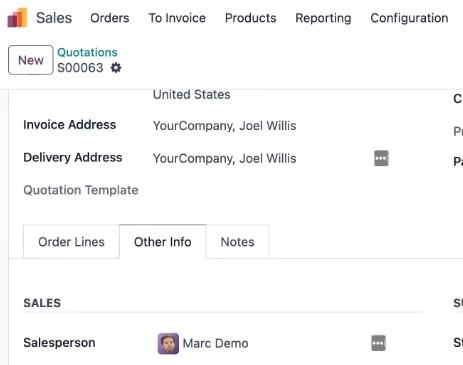This screenshot has height=365, width=463.
Task: Click the ellipsis icon next to Delivery Address
Action: pyautogui.click(x=381, y=158)
